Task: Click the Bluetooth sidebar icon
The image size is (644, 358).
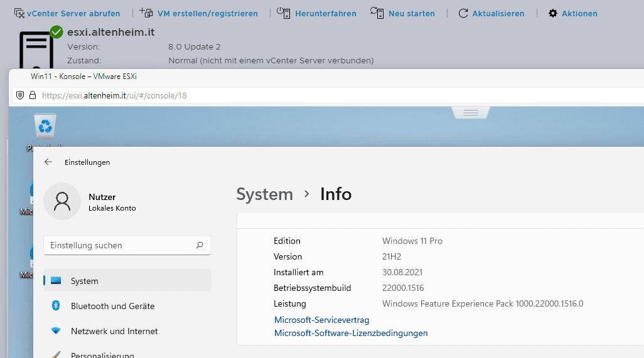Action: [56, 305]
